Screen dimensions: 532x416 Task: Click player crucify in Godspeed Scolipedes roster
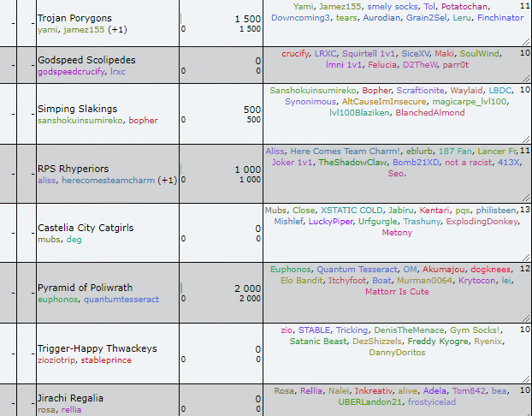point(295,54)
